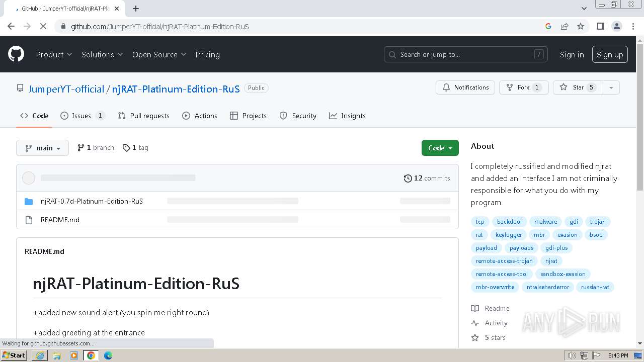Viewport: 644px width, 362px height.
Task: Switch to Actions tab
Action: [200, 116]
